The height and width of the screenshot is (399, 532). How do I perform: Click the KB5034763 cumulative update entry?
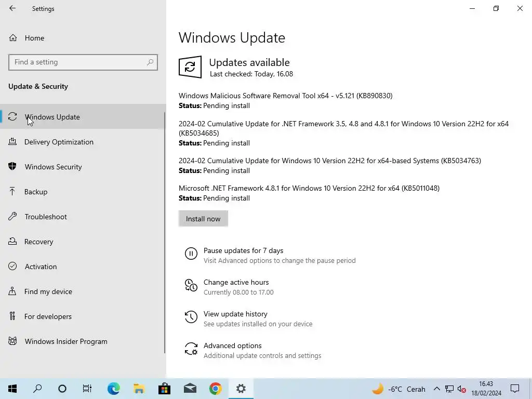[330, 161]
